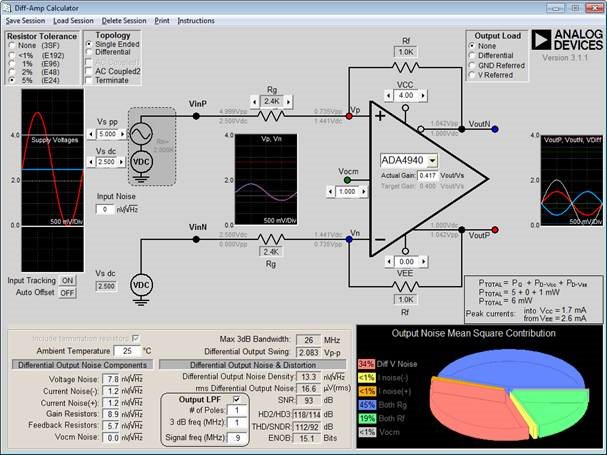The width and height of the screenshot is (607, 455).
Task: Click the Analog Devices logo
Action: click(567, 40)
